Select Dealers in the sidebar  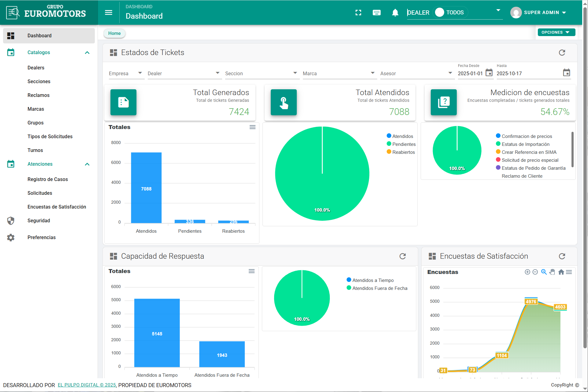36,68
